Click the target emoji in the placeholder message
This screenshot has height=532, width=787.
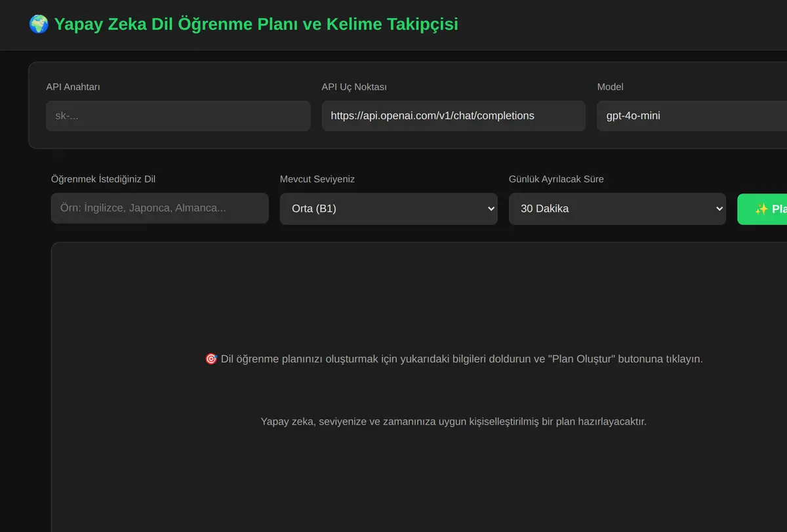coord(211,359)
